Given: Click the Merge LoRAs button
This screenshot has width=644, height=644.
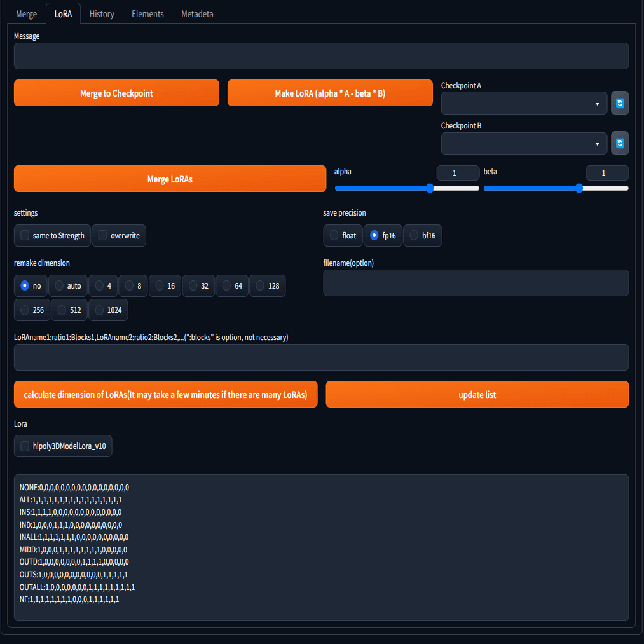Looking at the screenshot, I should 170,179.
